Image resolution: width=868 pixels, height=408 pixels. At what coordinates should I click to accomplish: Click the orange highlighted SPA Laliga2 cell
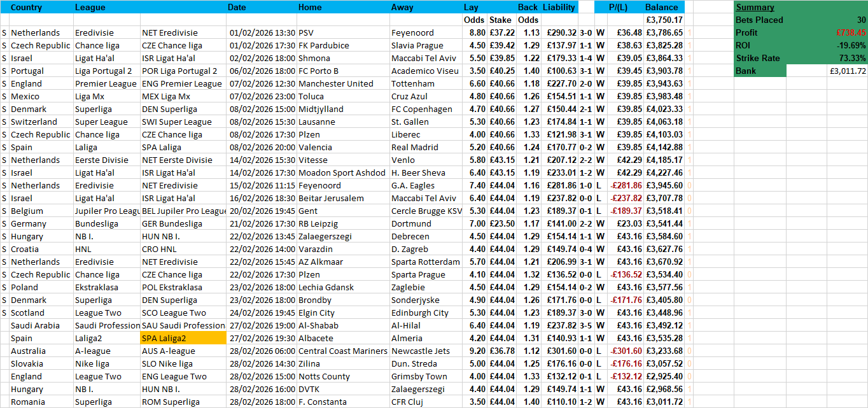tap(183, 338)
